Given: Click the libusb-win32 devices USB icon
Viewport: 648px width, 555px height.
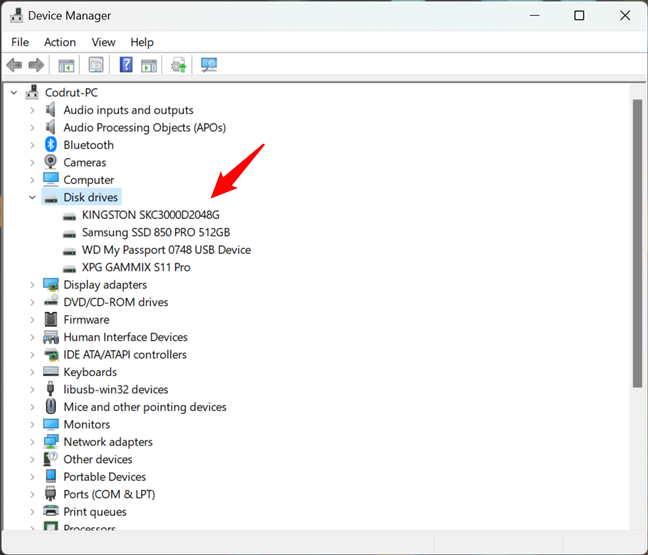Looking at the screenshot, I should point(50,389).
